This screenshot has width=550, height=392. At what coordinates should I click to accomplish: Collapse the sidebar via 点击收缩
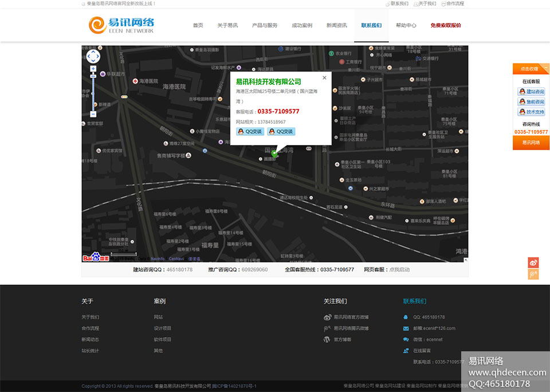(531, 69)
